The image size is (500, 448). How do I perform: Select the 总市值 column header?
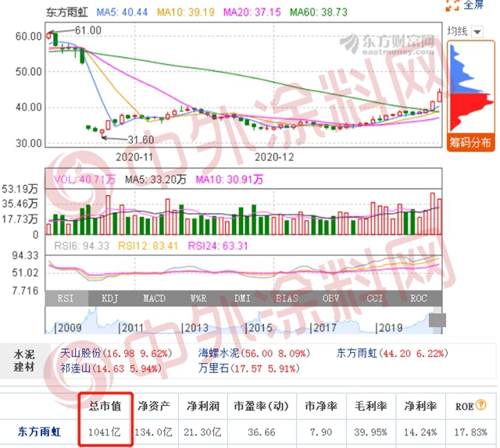[x=105, y=407]
